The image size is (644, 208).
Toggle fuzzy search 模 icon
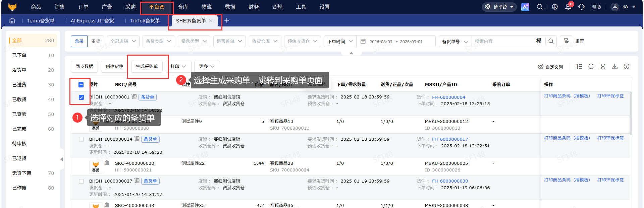click(x=539, y=41)
